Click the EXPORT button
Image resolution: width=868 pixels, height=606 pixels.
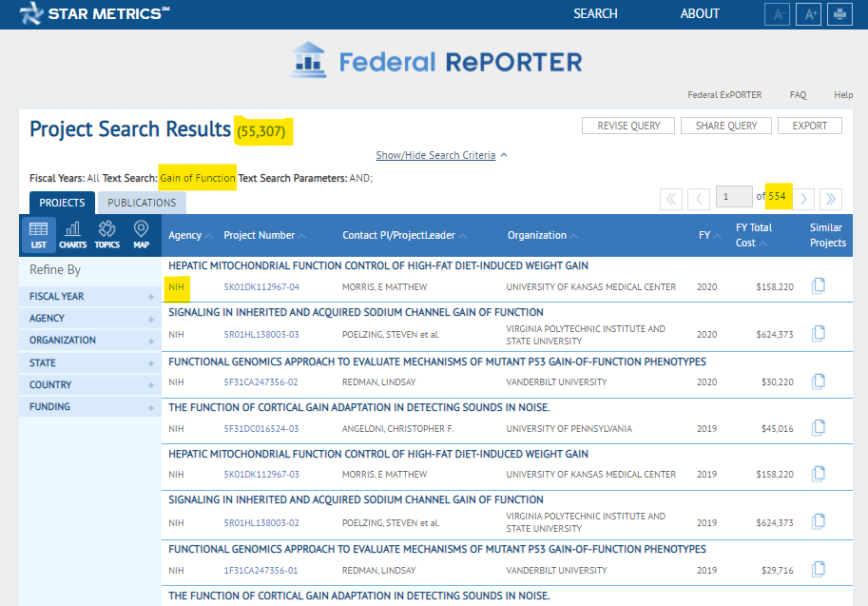pyautogui.click(x=809, y=126)
